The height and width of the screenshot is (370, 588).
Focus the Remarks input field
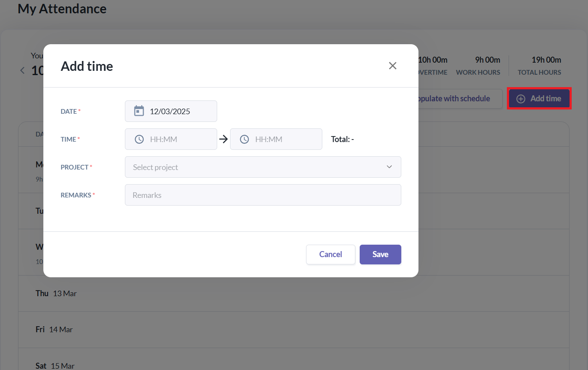263,195
